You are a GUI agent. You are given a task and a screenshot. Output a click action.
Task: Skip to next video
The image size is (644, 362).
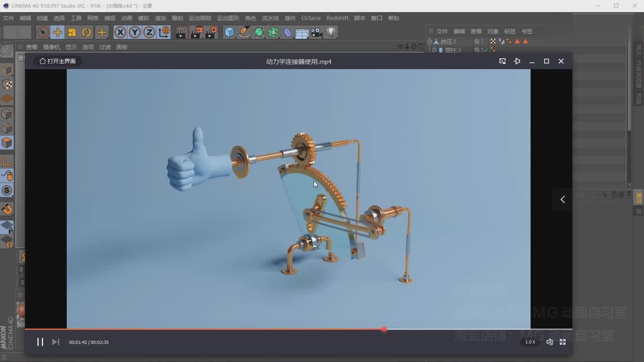(x=56, y=342)
